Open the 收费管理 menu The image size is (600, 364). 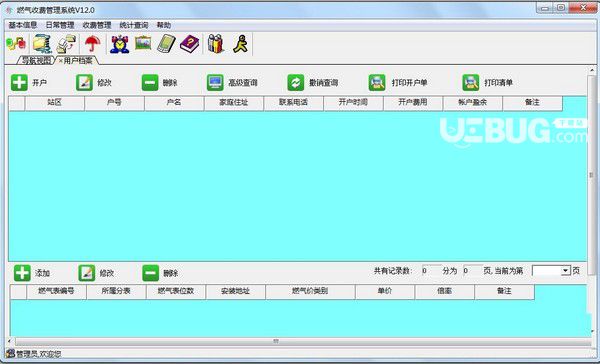(97, 25)
